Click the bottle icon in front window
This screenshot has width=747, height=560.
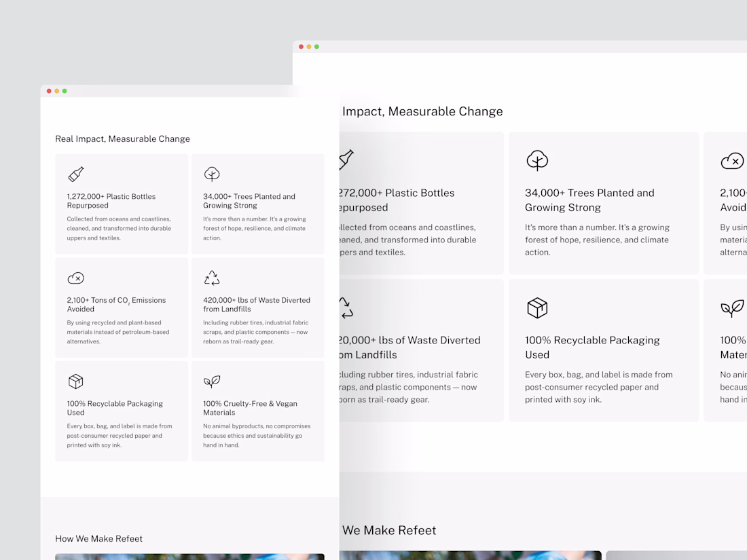[76, 174]
